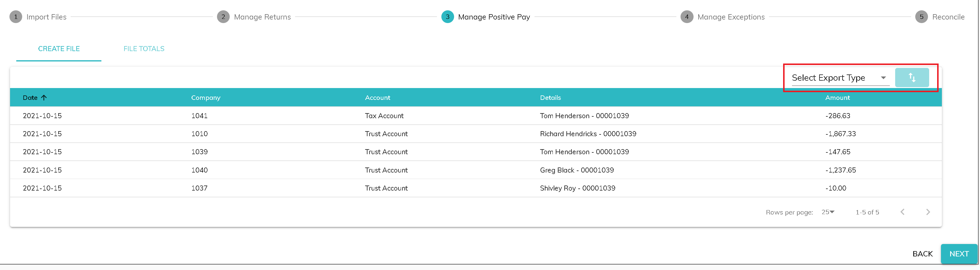Open the Select Export Type dropdown

pos(840,78)
